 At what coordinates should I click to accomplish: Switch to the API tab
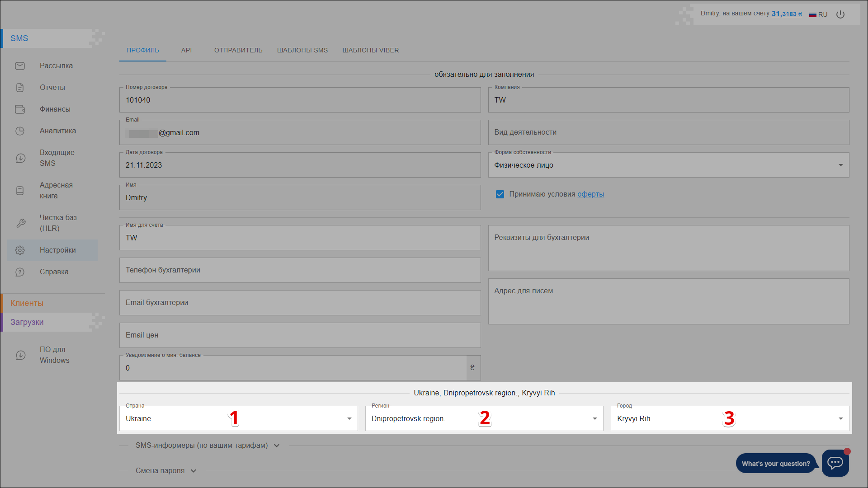pos(186,50)
